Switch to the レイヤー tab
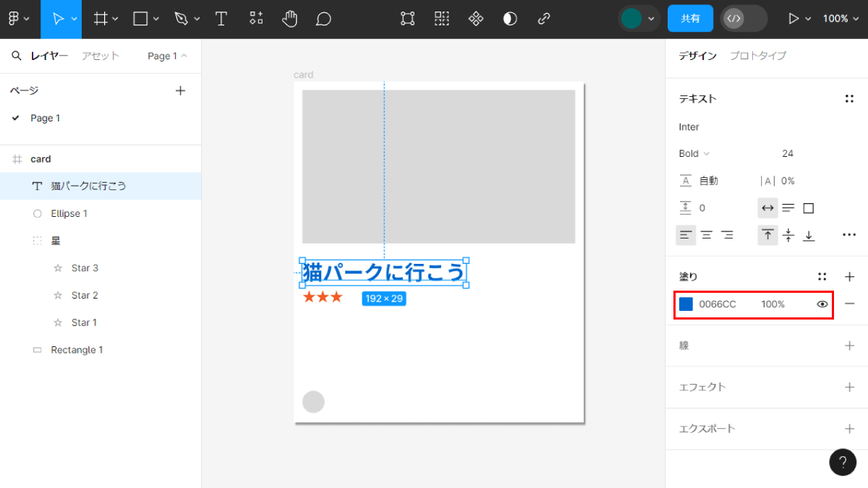 click(49, 56)
